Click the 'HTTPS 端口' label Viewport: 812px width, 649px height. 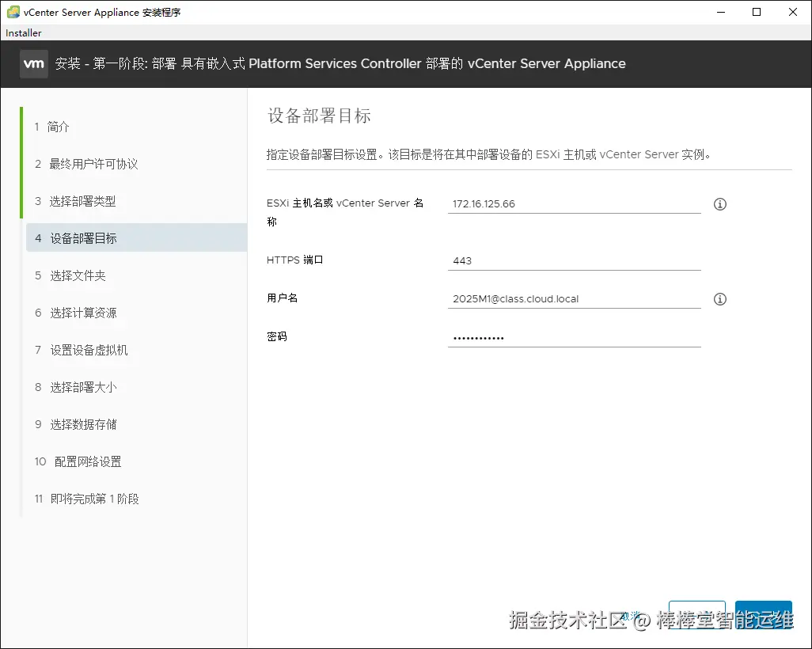[294, 260]
